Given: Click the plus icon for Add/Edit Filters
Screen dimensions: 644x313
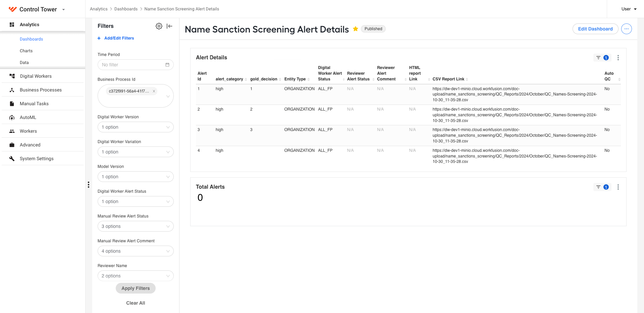Looking at the screenshot, I should click(x=99, y=38).
